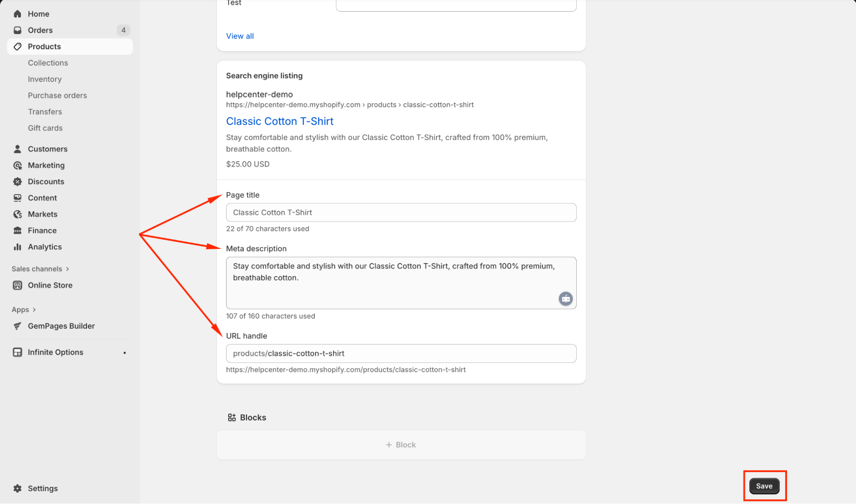Click the Orders inbox icon

(18, 30)
